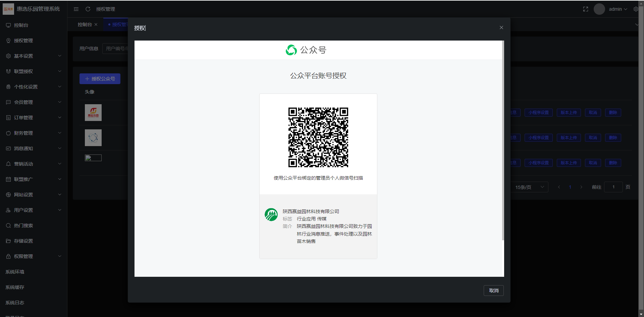Screen dimensions: 644x317
Task: Click the 前往 page number input
Action: pyautogui.click(x=613, y=187)
